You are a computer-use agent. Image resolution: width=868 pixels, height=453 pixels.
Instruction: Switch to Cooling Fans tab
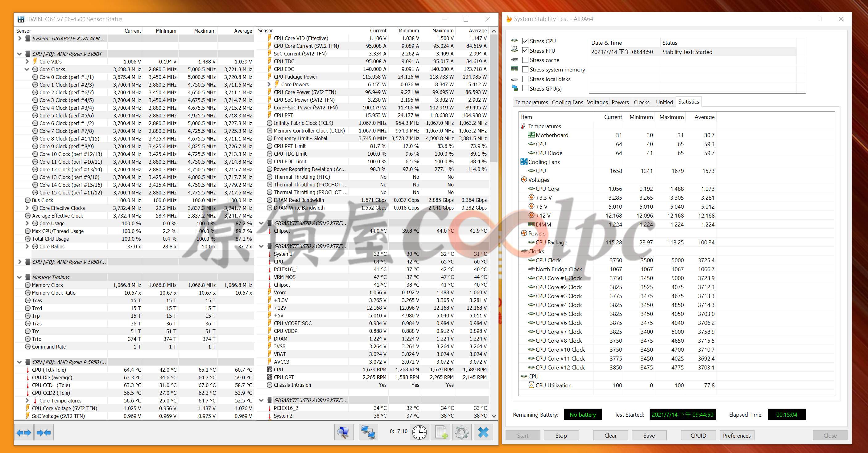click(x=567, y=102)
